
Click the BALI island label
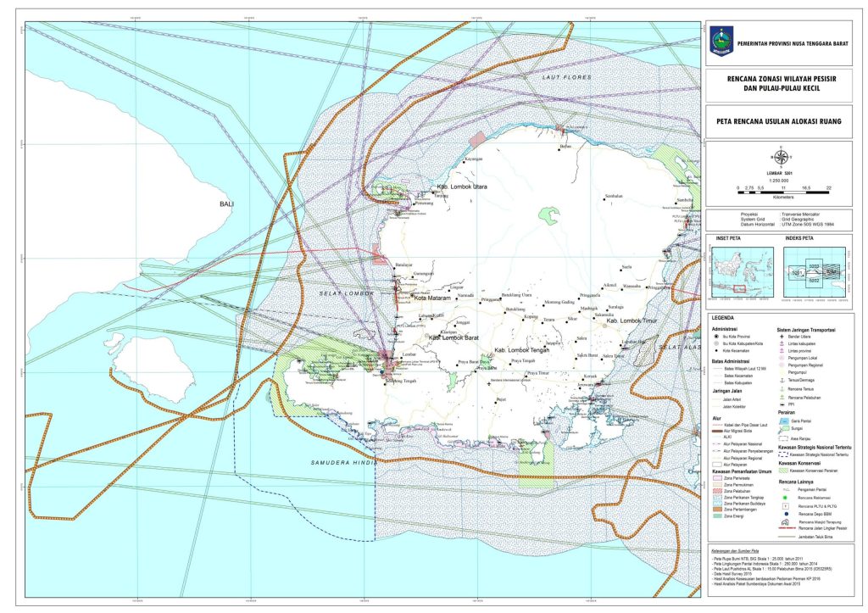click(225, 204)
